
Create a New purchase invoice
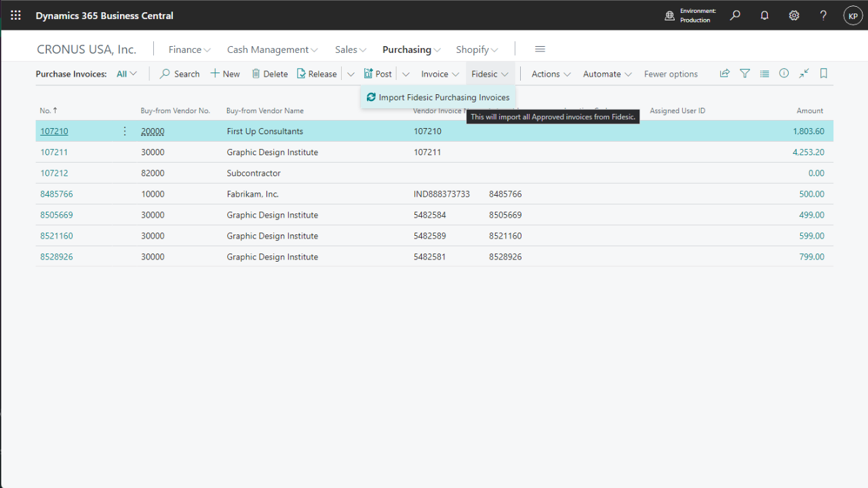[x=225, y=74]
